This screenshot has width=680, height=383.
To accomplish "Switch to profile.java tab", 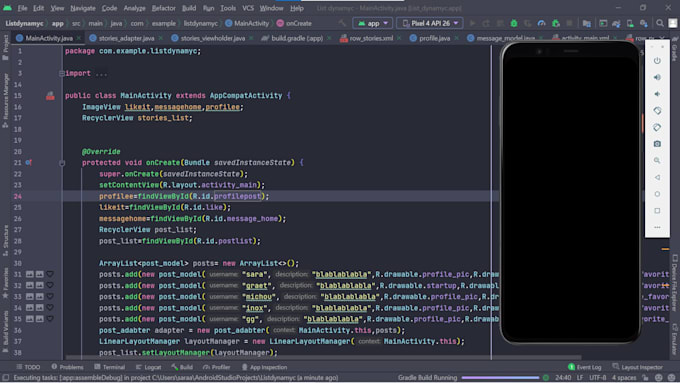I will pyautogui.click(x=434, y=38).
